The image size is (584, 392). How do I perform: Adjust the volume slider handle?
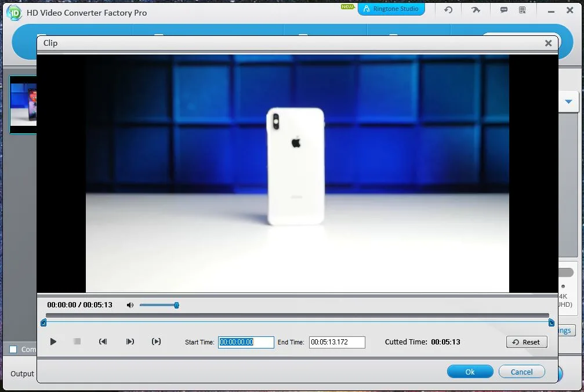click(x=176, y=305)
